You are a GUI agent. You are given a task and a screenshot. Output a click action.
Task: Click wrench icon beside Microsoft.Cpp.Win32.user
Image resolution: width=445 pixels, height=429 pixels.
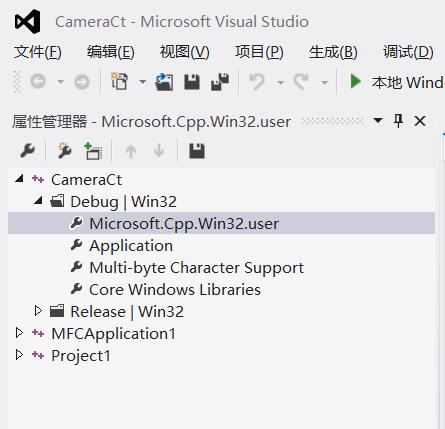pyautogui.click(x=77, y=223)
